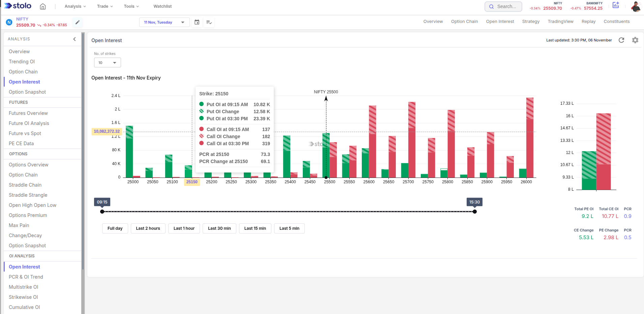The image size is (644, 314).
Task: Switch to the Option Chain tab
Action: click(464, 22)
